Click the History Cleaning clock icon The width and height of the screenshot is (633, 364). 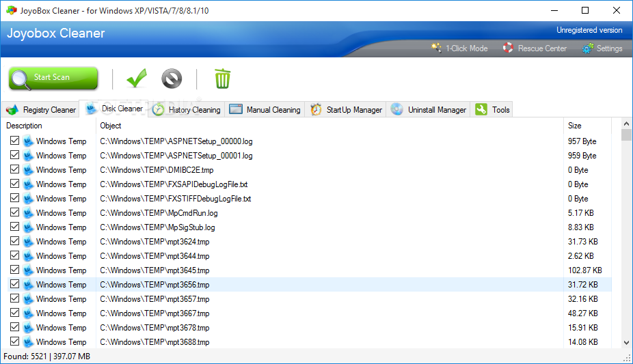[x=159, y=110]
